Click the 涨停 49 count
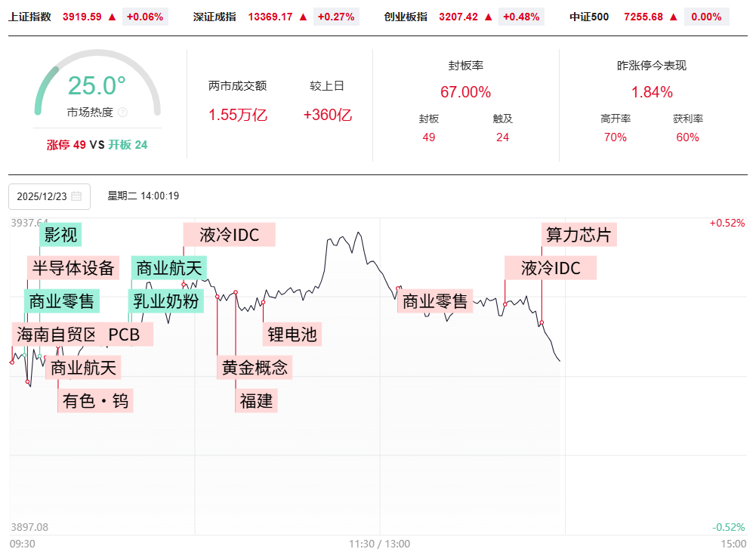The image size is (756, 555). pos(66,145)
